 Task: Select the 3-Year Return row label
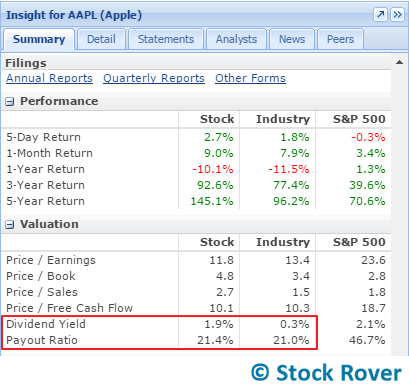click(x=45, y=185)
